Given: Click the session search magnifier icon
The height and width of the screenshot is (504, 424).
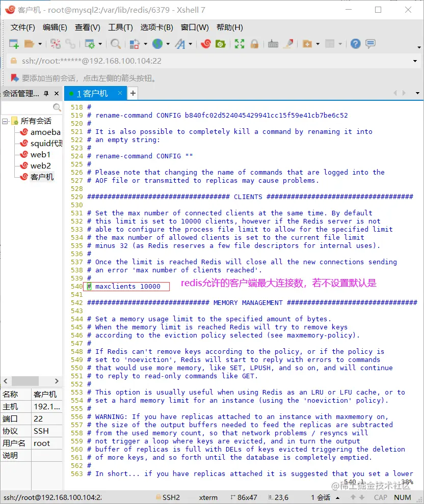Looking at the screenshot, I should click(x=57, y=107).
